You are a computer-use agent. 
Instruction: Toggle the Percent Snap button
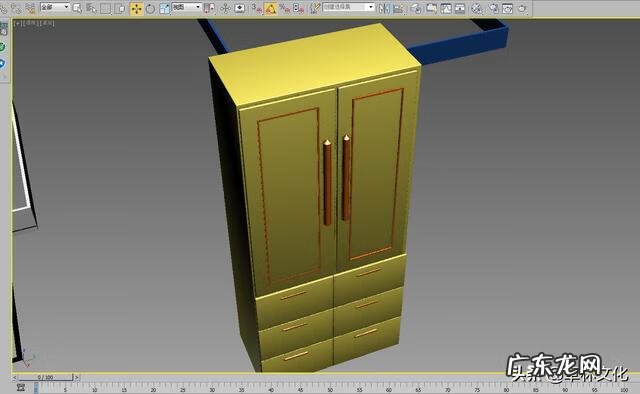pyautogui.click(x=285, y=9)
